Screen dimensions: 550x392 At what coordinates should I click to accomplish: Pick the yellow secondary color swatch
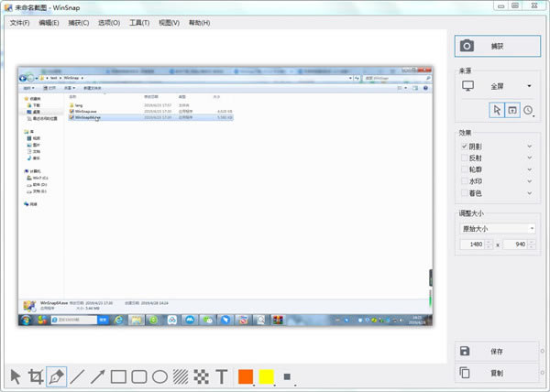[266, 376]
